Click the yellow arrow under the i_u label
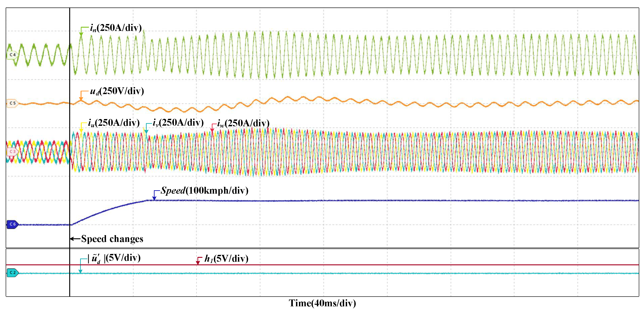The image size is (644, 312). coord(81,130)
